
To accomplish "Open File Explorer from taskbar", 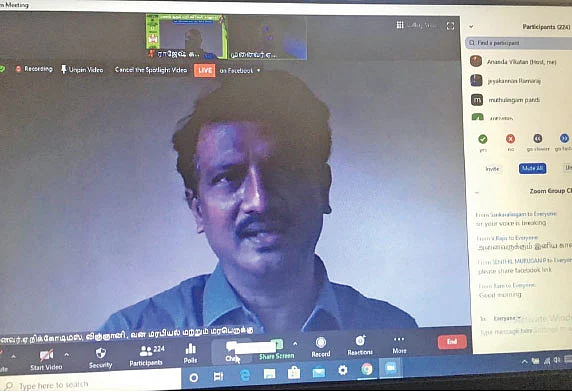I will pos(269,374).
